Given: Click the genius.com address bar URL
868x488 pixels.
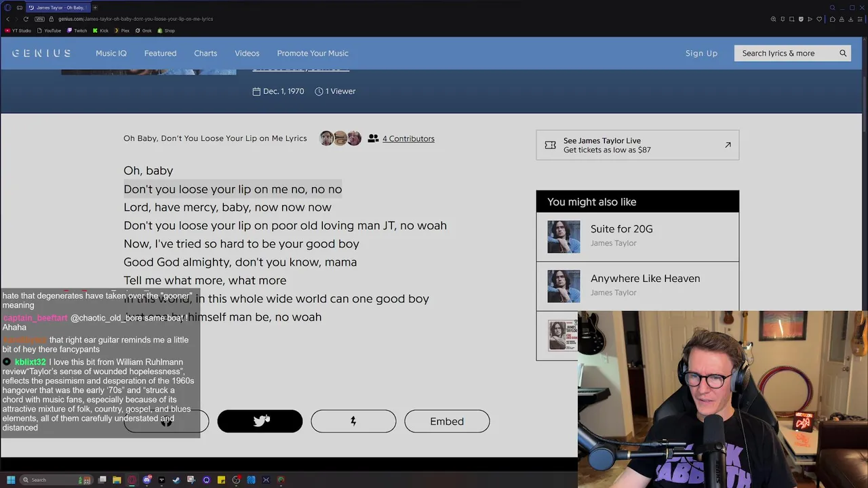Looking at the screenshot, I should pos(136,19).
